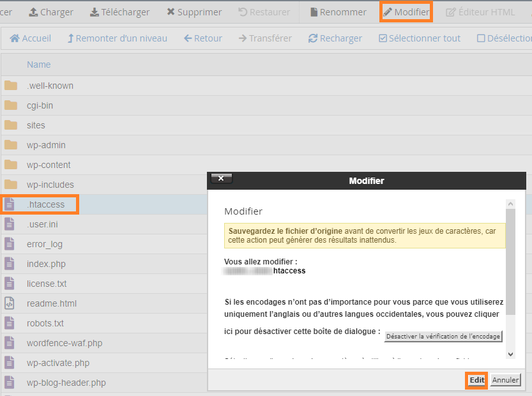Click the Télécharger download button
This screenshot has width=532, height=396.
(x=119, y=12)
